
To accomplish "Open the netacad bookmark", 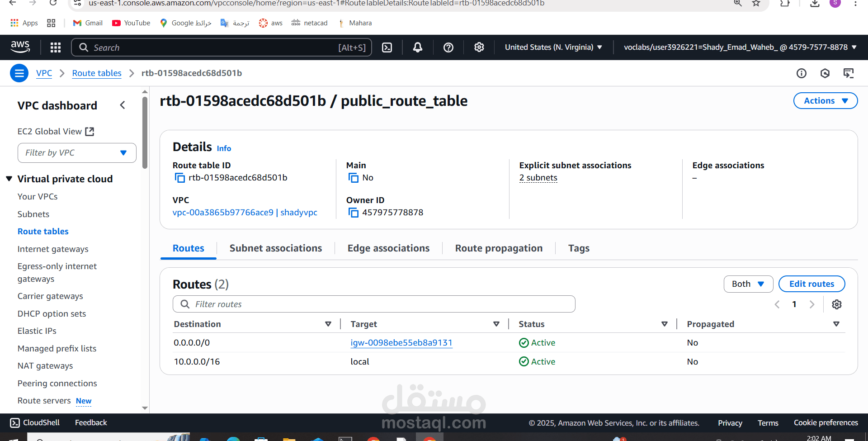I will pyautogui.click(x=309, y=23).
